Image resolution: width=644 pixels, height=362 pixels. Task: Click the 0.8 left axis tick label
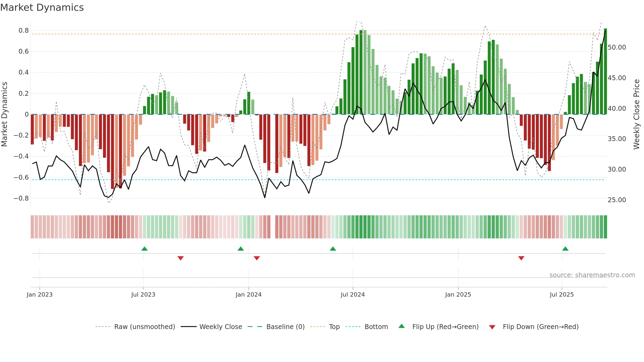pos(24,31)
